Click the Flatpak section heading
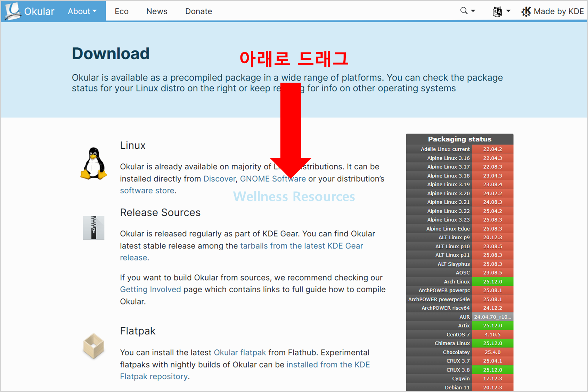 pos(138,331)
